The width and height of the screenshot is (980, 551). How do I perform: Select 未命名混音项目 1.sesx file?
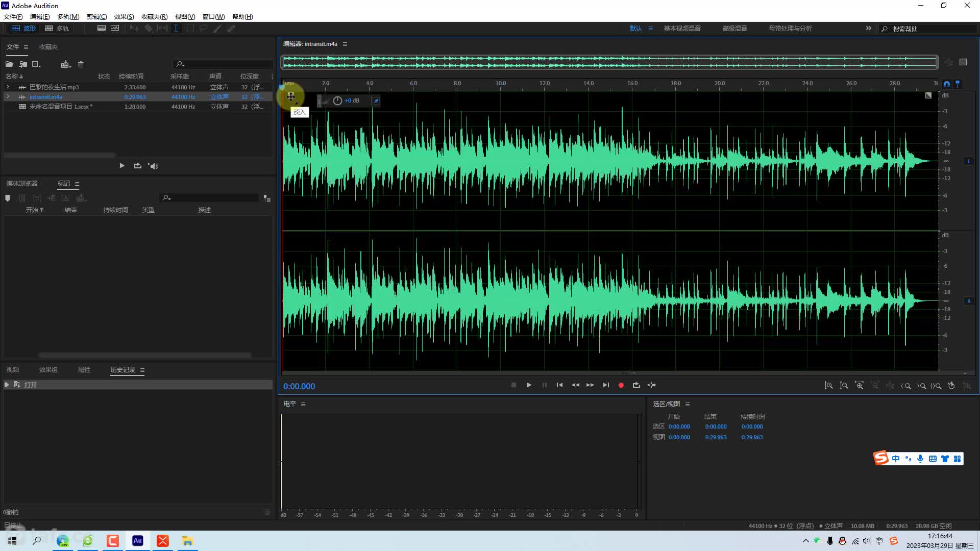61,107
